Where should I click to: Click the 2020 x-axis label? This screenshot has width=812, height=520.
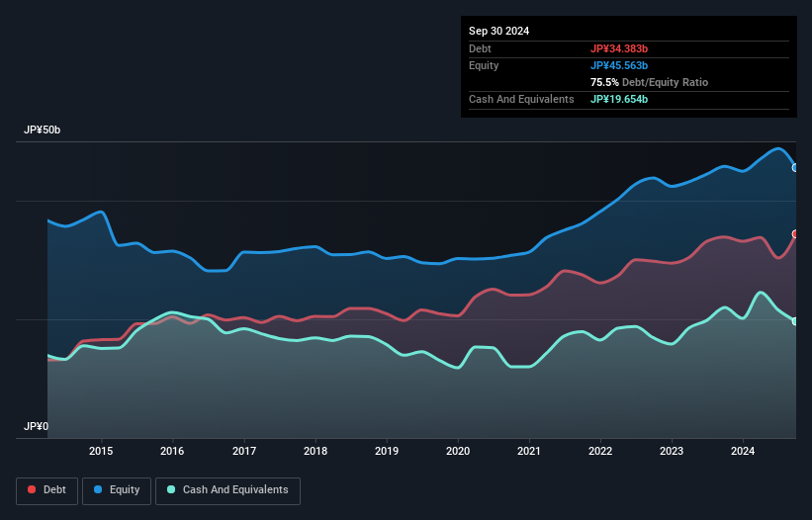(x=458, y=451)
